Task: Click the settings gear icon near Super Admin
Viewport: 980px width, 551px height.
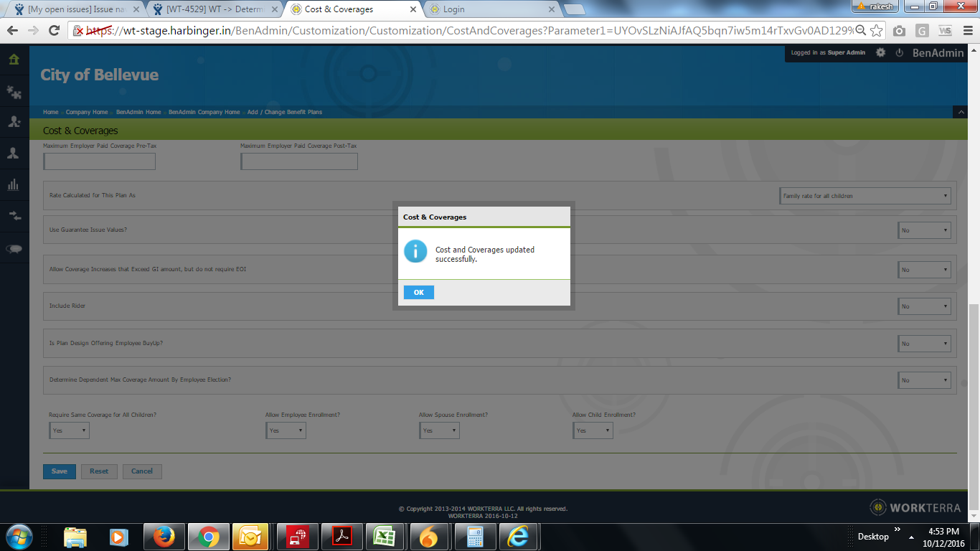Action: coord(880,53)
